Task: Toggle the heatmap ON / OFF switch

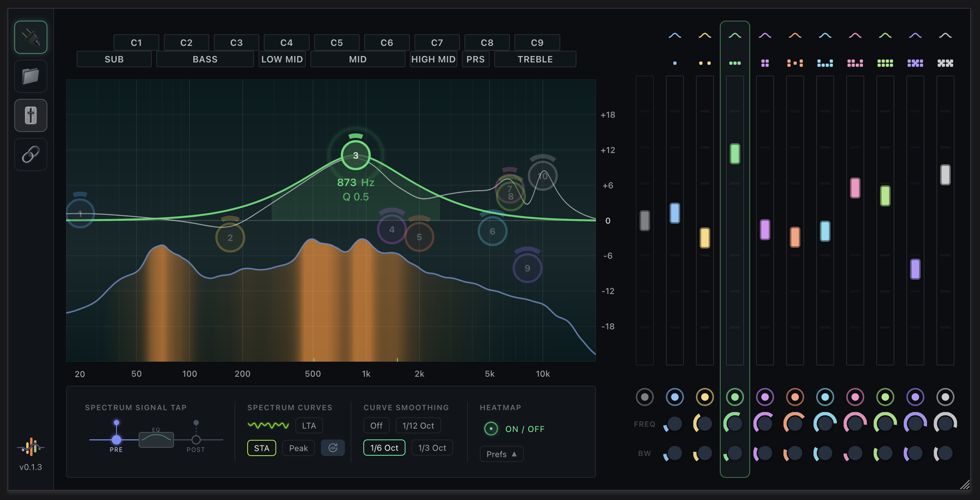Action: click(491, 429)
